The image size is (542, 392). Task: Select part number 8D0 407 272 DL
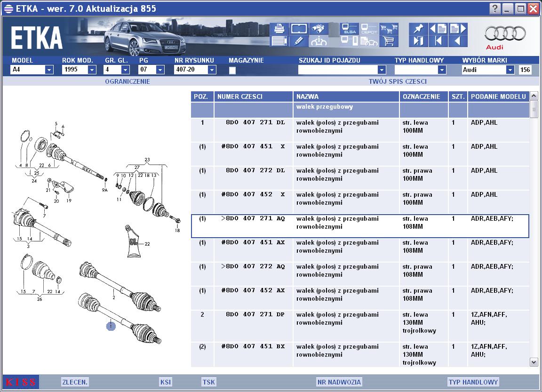pyautogui.click(x=255, y=170)
